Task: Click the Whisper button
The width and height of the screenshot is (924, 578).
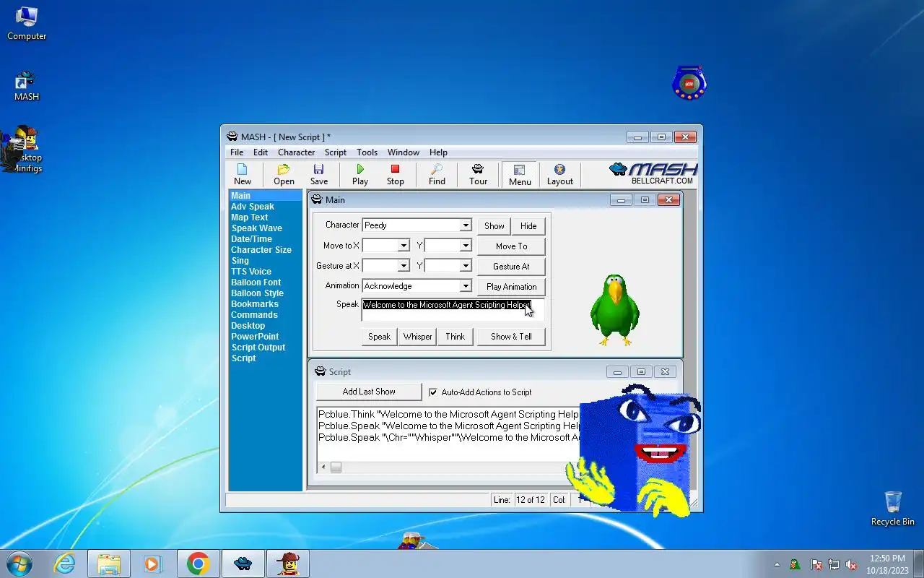Action: pyautogui.click(x=417, y=336)
